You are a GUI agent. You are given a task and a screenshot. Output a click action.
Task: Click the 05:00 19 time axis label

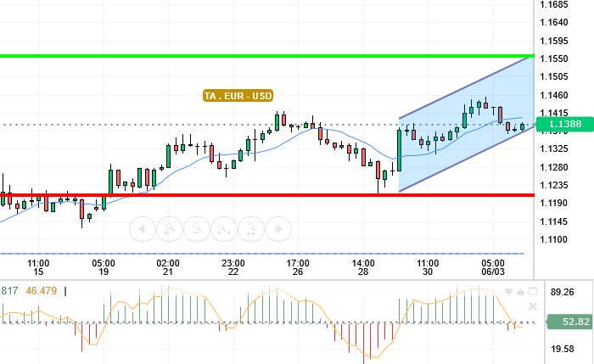pos(104,267)
